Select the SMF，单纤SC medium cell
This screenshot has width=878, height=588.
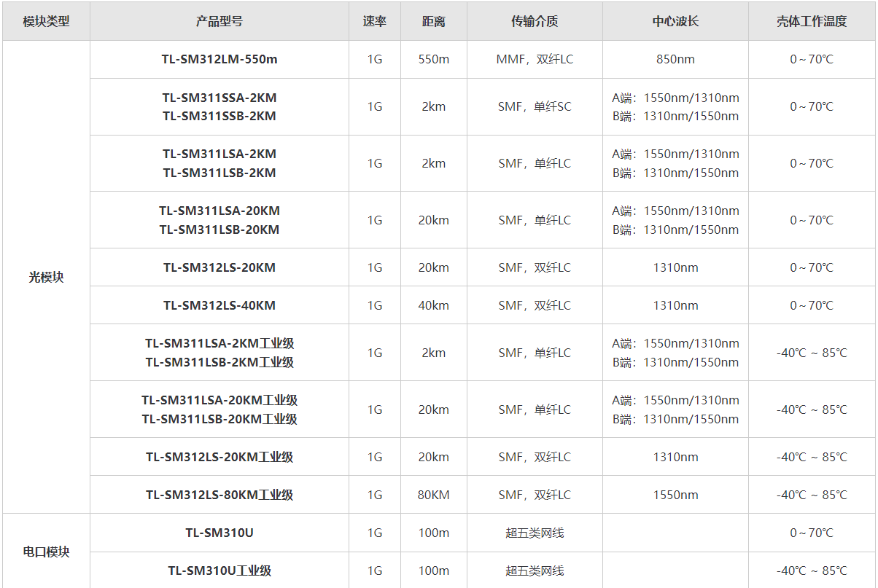pyautogui.click(x=535, y=106)
